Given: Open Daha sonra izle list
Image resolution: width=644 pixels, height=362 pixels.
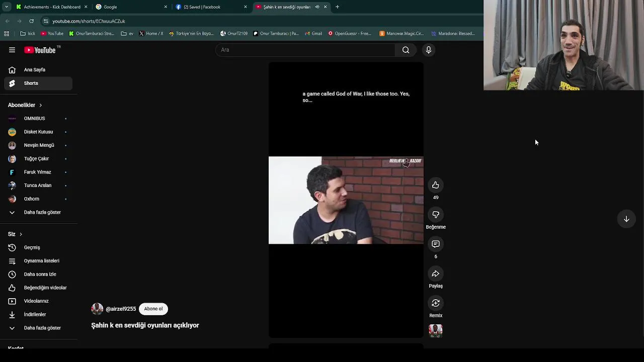Looking at the screenshot, I should (38, 274).
